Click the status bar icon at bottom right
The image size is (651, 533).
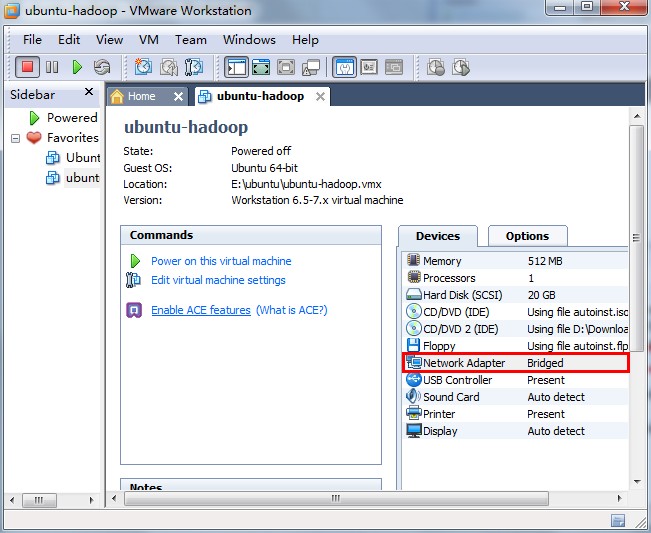tap(618, 520)
